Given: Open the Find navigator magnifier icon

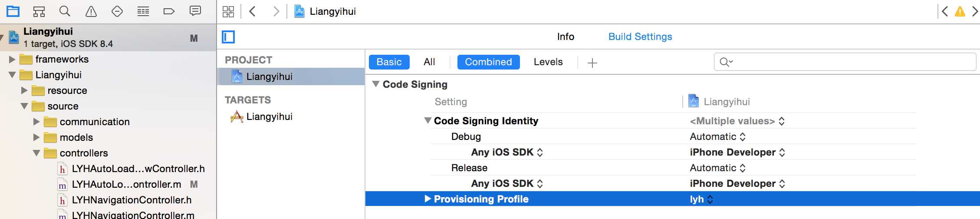Looking at the screenshot, I should click(x=65, y=11).
